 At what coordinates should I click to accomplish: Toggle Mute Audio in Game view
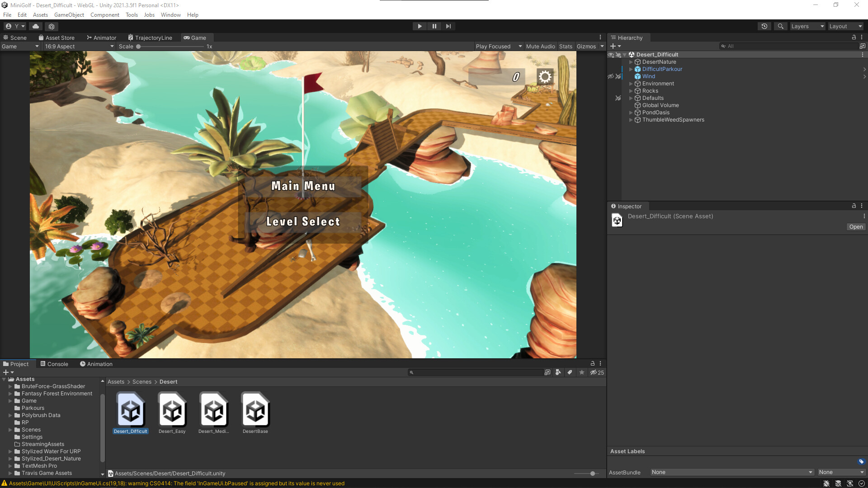[x=540, y=47]
